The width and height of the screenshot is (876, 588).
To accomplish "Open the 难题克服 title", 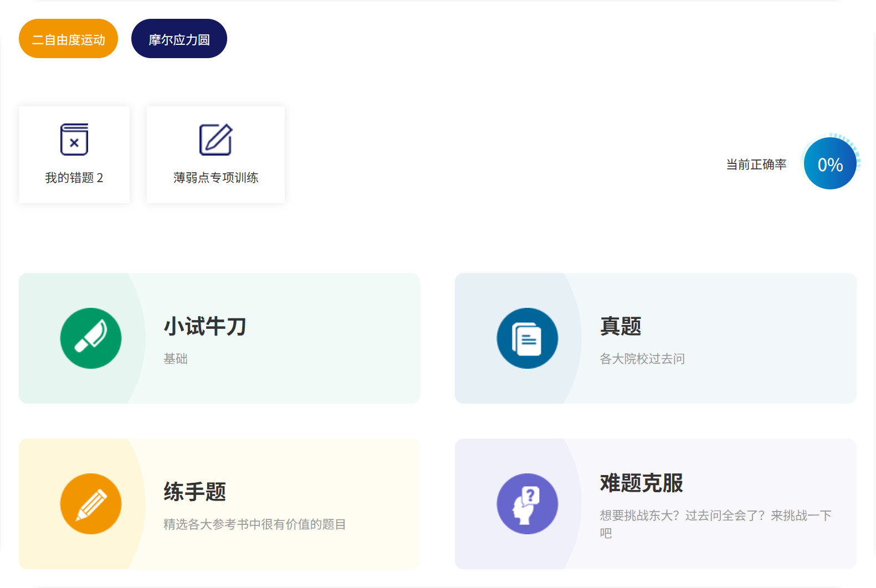I will (x=641, y=483).
